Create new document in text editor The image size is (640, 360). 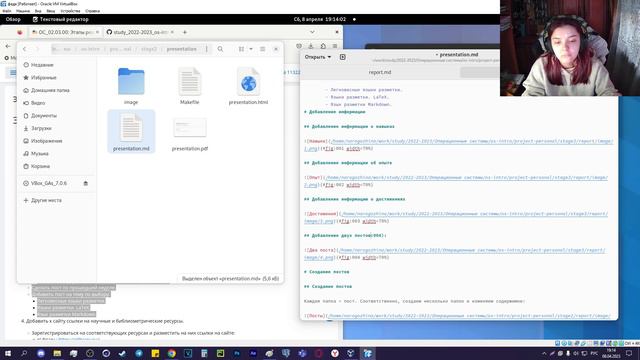(x=342, y=57)
